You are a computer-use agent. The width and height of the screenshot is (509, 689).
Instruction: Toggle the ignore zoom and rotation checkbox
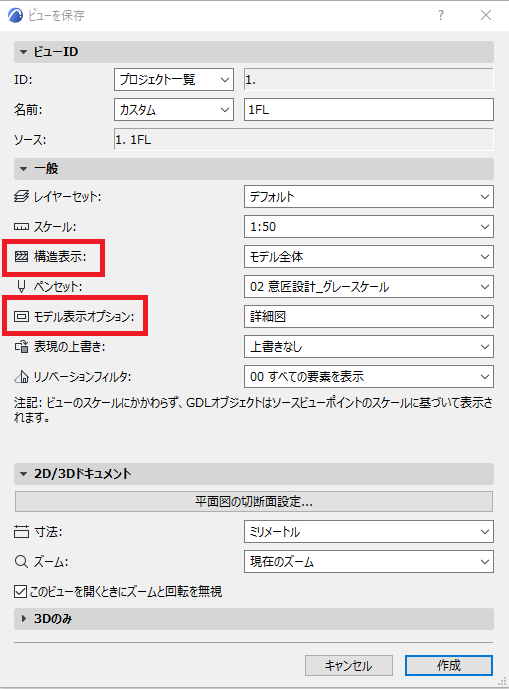click(x=20, y=591)
